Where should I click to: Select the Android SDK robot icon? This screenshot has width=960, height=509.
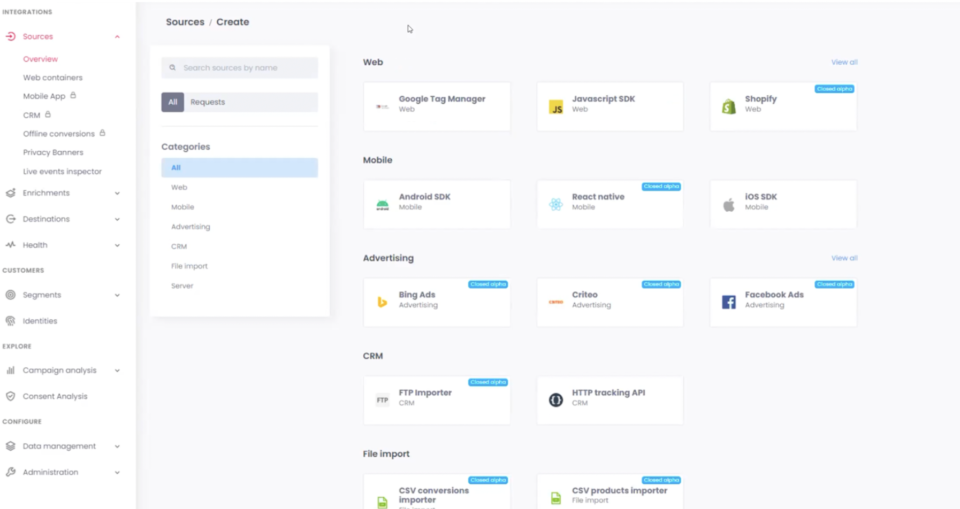pyautogui.click(x=382, y=205)
